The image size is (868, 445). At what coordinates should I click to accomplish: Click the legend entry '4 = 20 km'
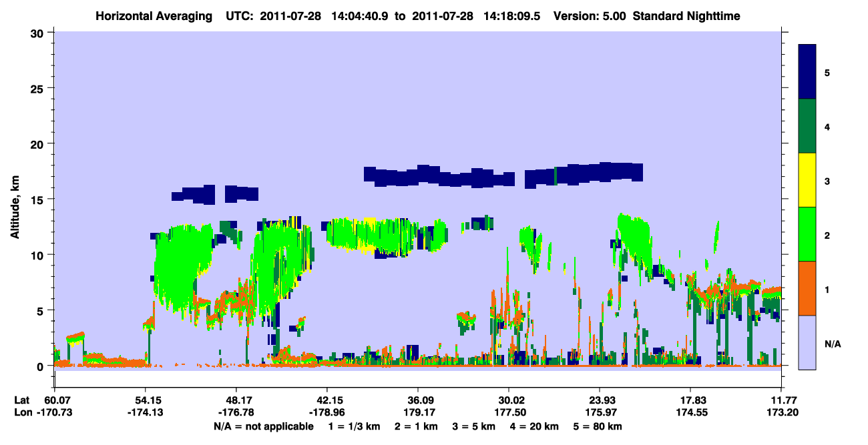tap(535, 426)
